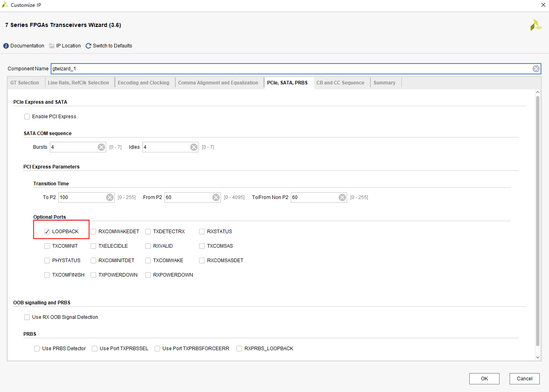Image resolution: width=549 pixels, height=392 pixels.
Task: Clear the Component Name field
Action: pos(536,69)
